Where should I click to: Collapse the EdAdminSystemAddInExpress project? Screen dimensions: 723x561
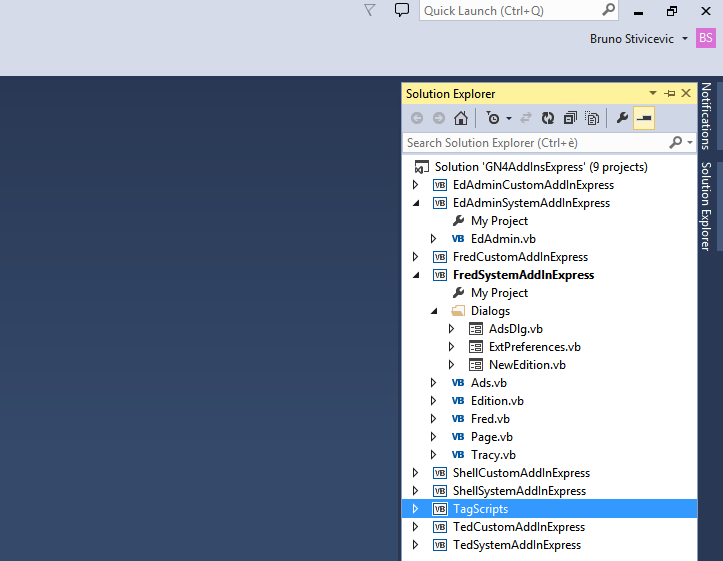pos(416,203)
